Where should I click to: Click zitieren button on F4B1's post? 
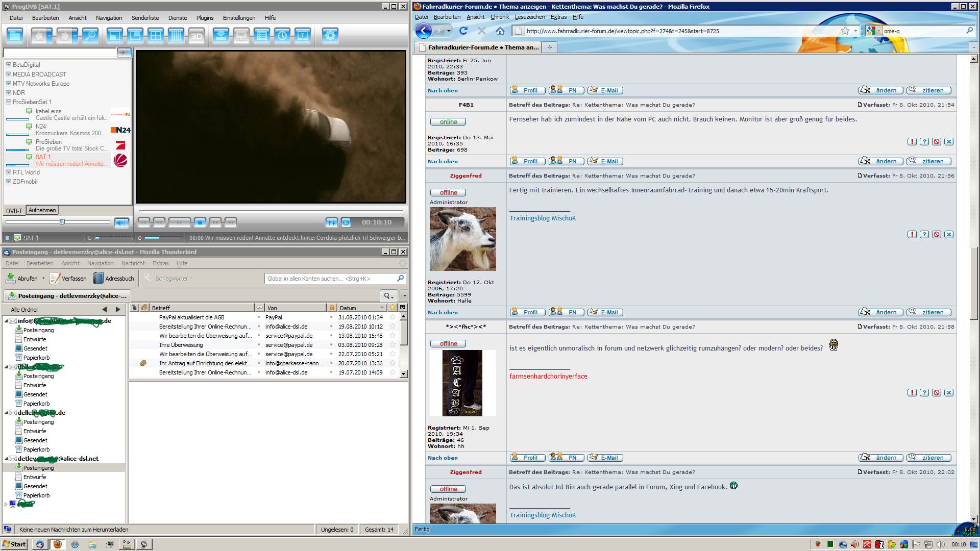tap(928, 162)
